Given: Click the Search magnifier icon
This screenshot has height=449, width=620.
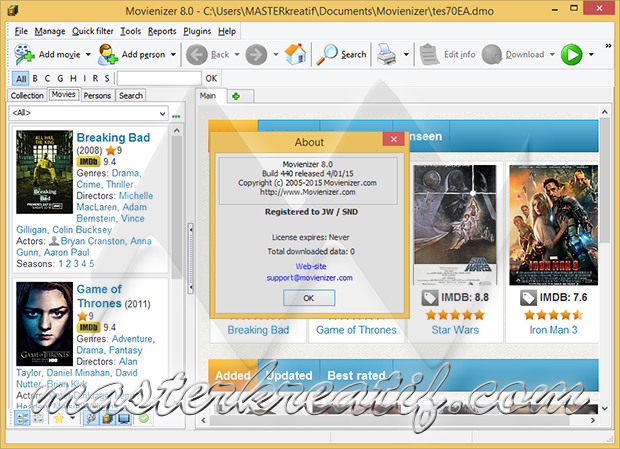Looking at the screenshot, I should 327,54.
